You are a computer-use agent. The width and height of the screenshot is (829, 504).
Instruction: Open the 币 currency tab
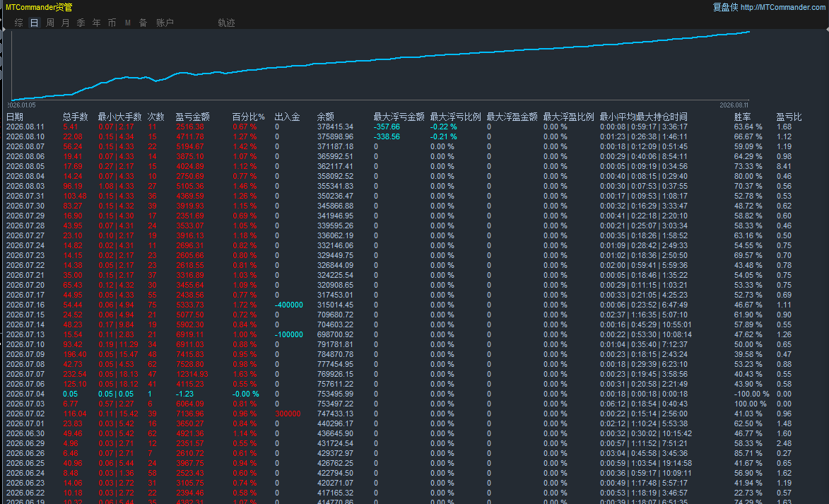click(x=112, y=23)
